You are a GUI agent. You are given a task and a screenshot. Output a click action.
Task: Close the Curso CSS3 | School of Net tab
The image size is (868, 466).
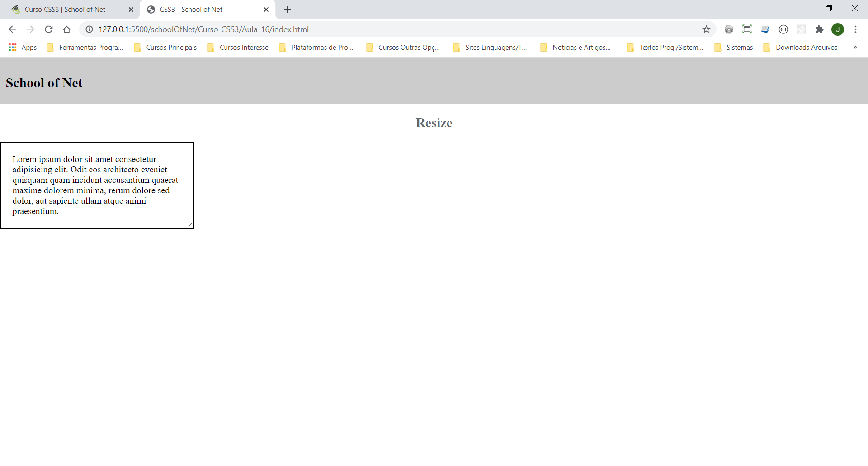[x=131, y=10]
